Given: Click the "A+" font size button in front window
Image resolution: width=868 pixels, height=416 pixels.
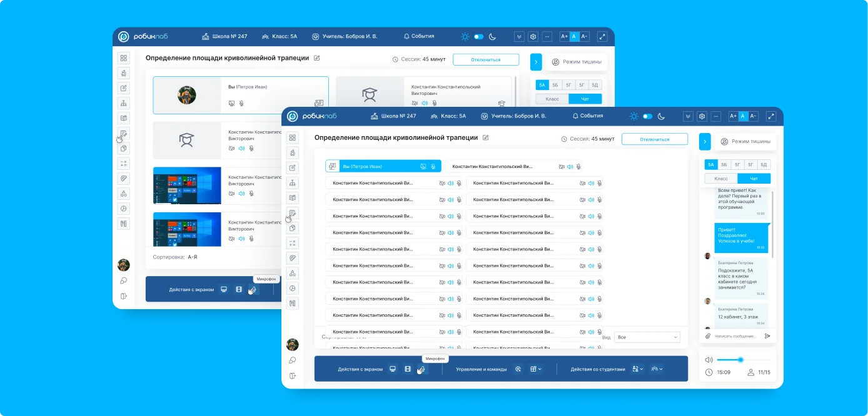Looking at the screenshot, I should 733,116.
